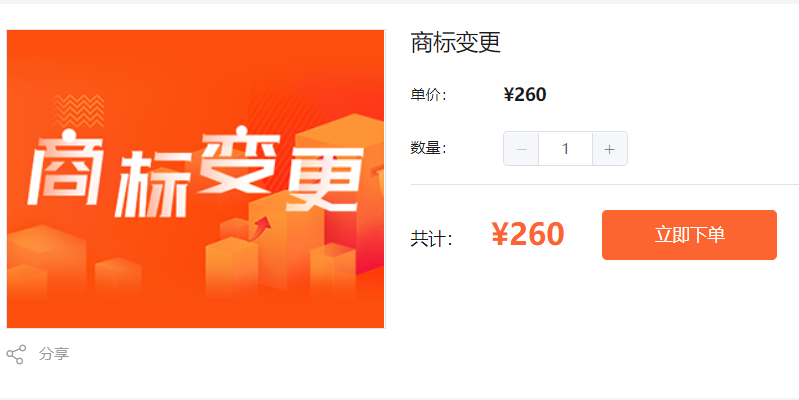Click the ¥260 unit price value
Viewport: 799px width, 400px height.
pos(525,95)
